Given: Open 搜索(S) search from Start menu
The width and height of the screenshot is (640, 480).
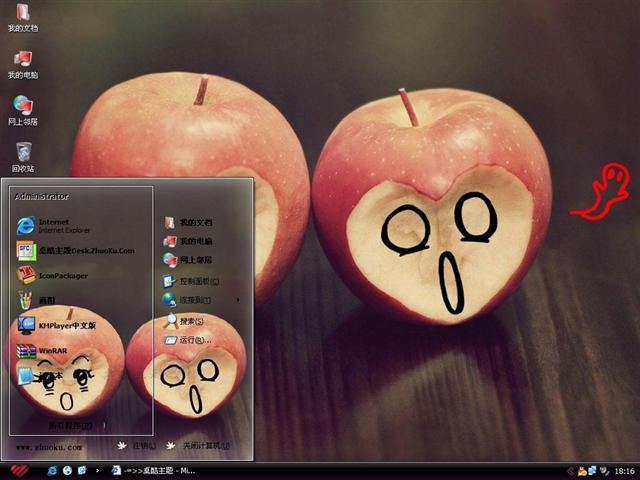Looking at the screenshot, I should click(x=184, y=321).
